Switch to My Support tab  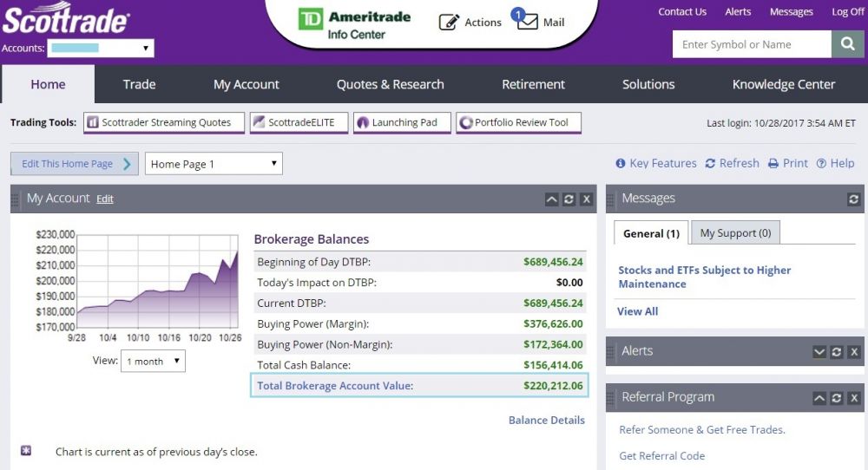[735, 233]
